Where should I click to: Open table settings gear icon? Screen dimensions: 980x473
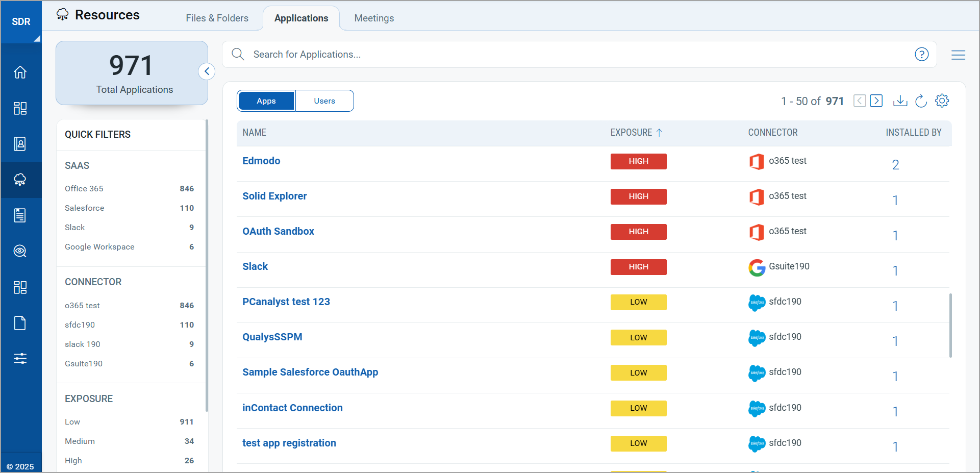942,101
